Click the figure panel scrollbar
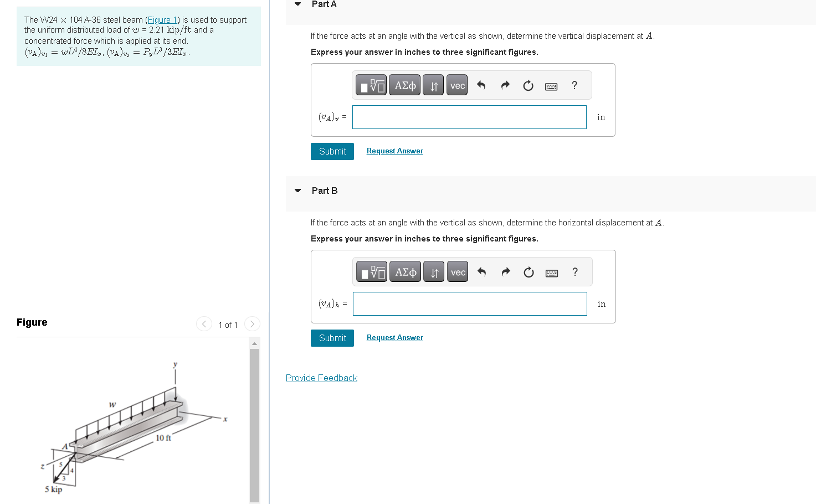 [254, 421]
